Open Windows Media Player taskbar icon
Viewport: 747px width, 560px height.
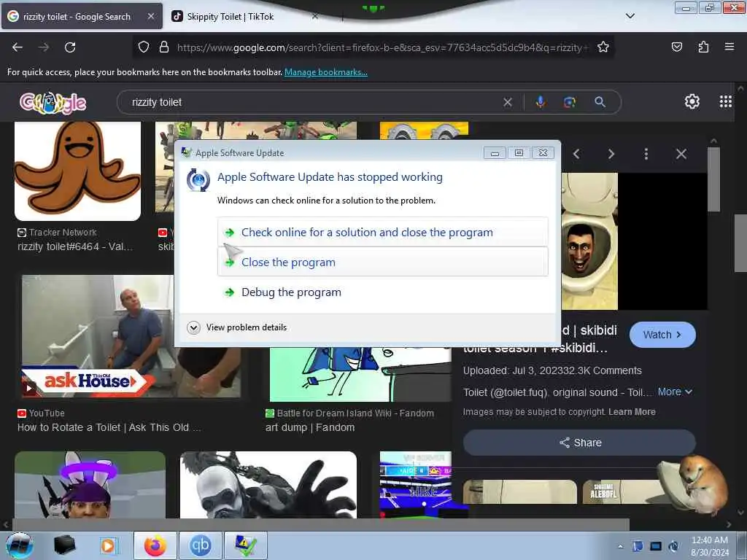click(x=108, y=545)
